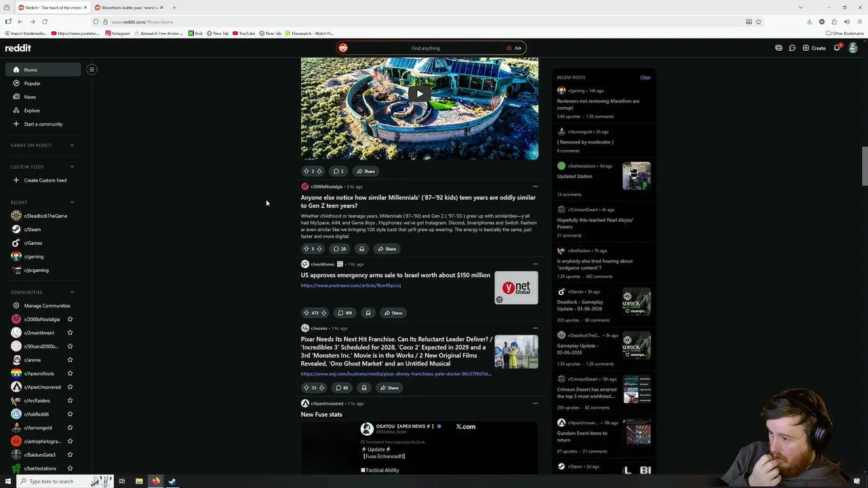The width and height of the screenshot is (868, 488).
Task: Give award on the Pixar post
Action: [364, 388]
